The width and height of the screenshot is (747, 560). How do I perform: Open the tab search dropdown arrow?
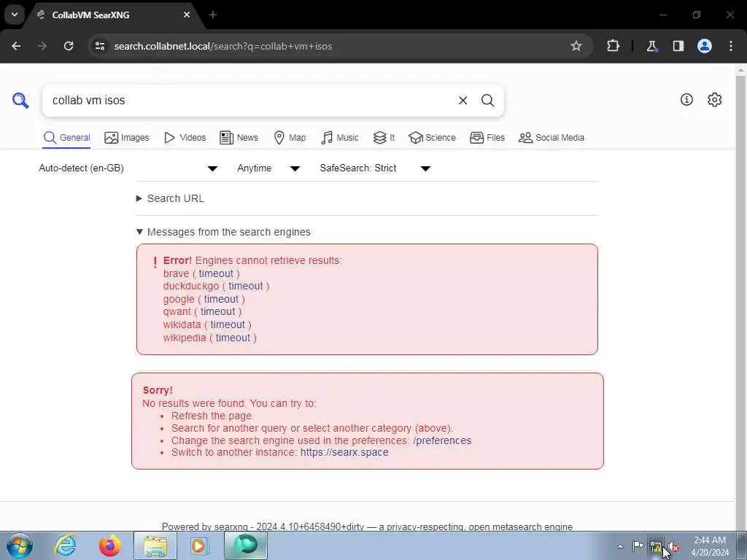15,15
